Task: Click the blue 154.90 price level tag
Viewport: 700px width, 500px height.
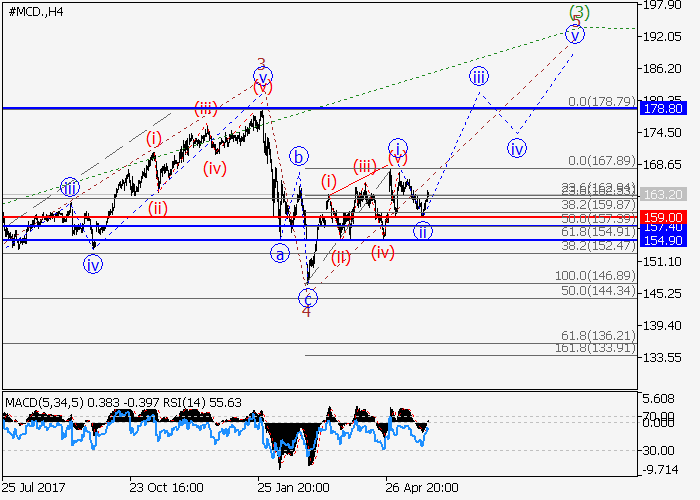Action: (662, 240)
